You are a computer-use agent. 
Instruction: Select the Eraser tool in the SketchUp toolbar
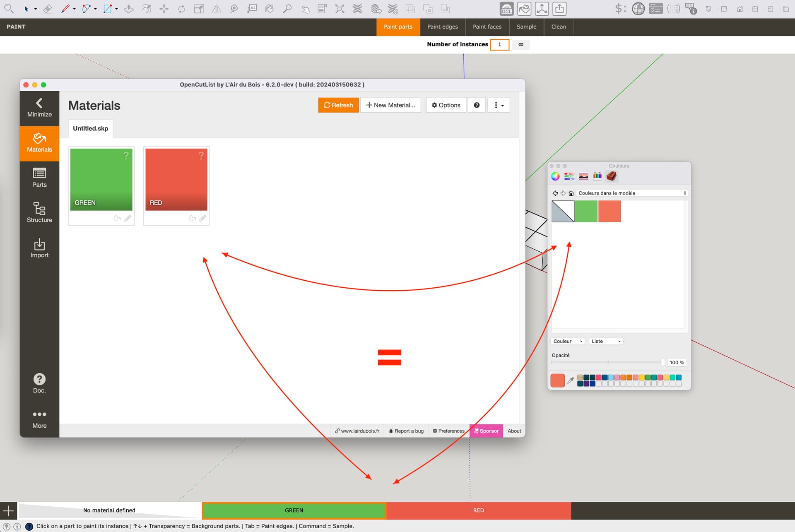[48, 8]
